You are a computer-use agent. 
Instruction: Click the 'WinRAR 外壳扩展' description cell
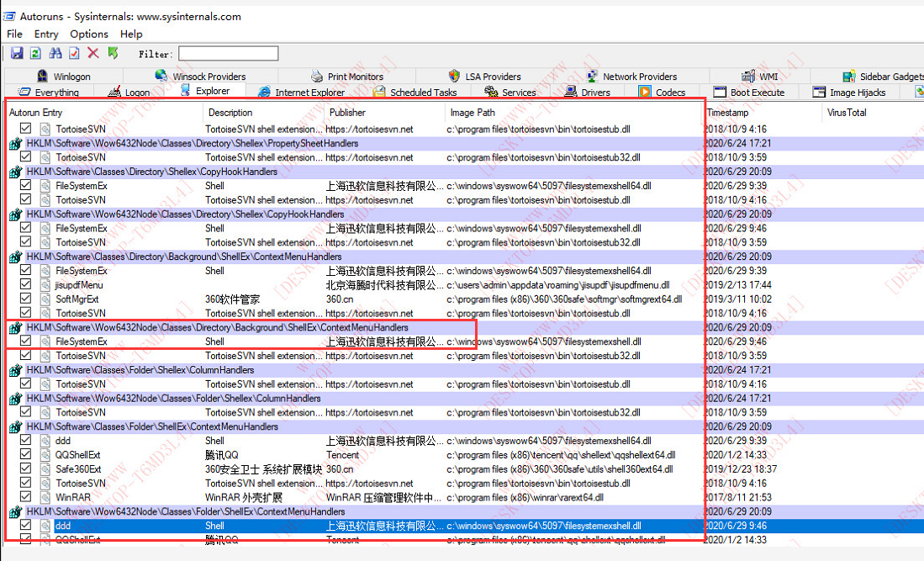tap(243, 497)
